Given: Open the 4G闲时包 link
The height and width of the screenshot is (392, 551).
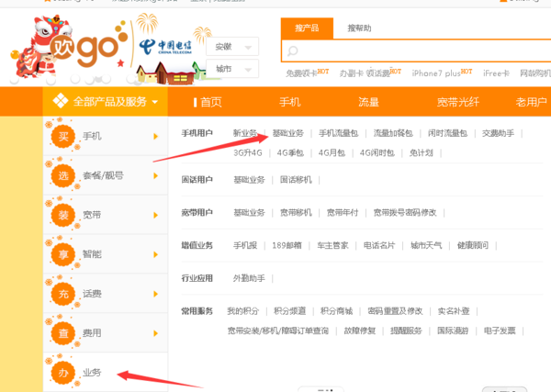Looking at the screenshot, I should 377,152.
